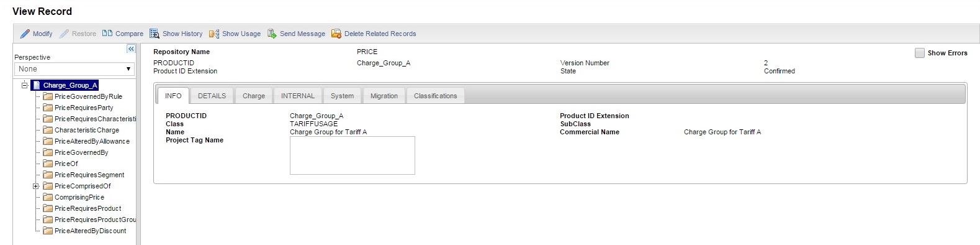Image resolution: width=980 pixels, height=245 pixels.
Task: Collapse the left panel with the double-chevron icon
Action: tap(131, 49)
